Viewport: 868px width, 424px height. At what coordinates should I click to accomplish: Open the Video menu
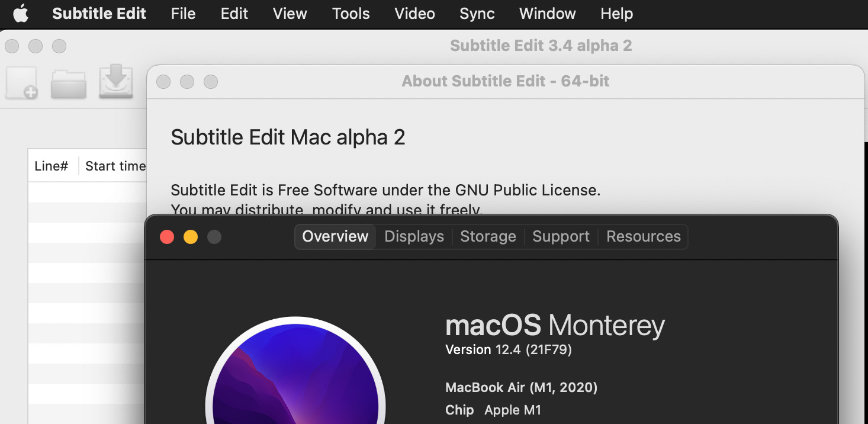[414, 14]
